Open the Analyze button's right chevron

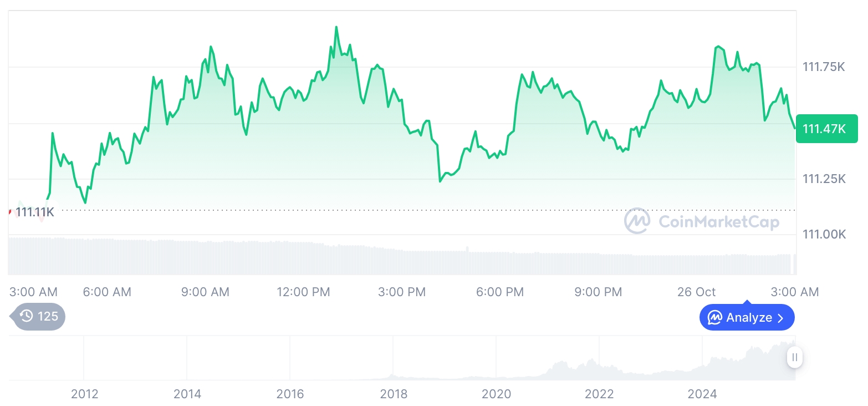[781, 318]
